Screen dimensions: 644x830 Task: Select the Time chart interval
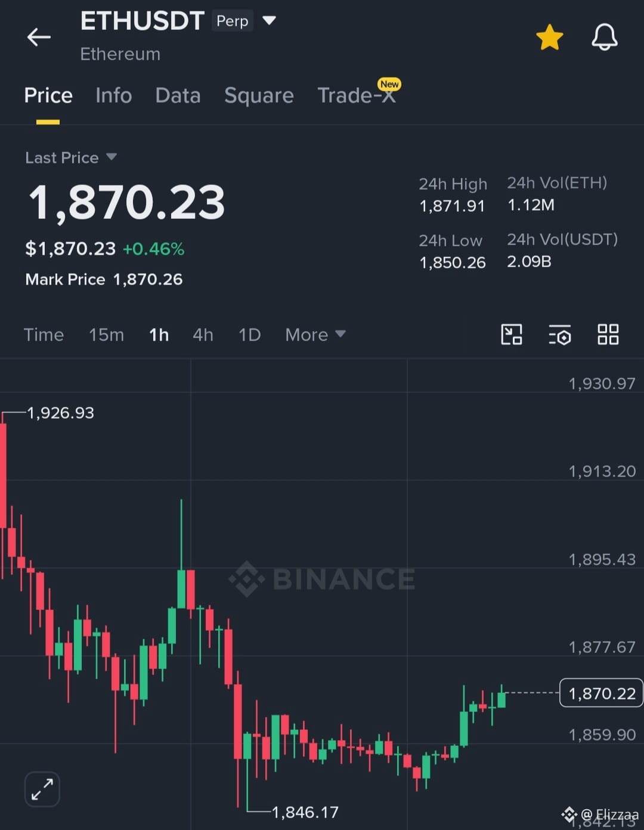[x=44, y=335]
